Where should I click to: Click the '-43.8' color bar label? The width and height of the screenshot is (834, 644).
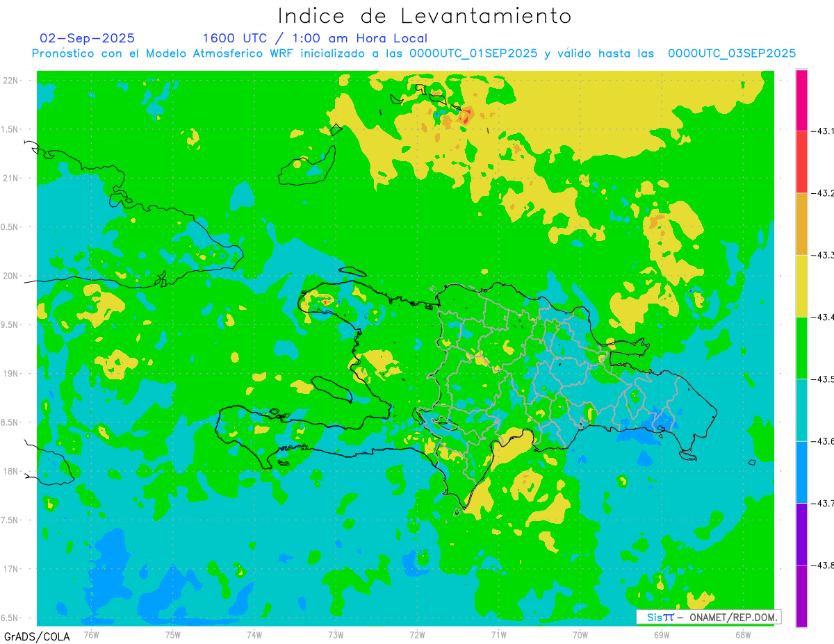click(x=822, y=565)
